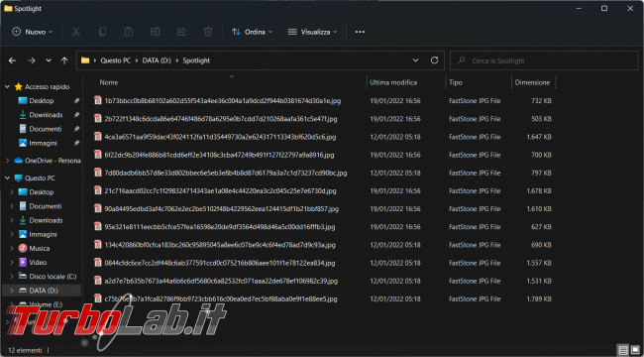The image size is (644, 357).
Task: Sort by the Dimensione column header
Action: (x=532, y=82)
